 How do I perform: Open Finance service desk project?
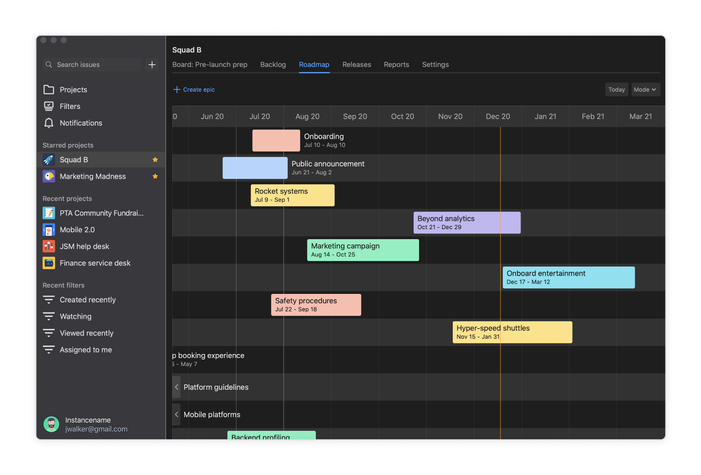[95, 263]
